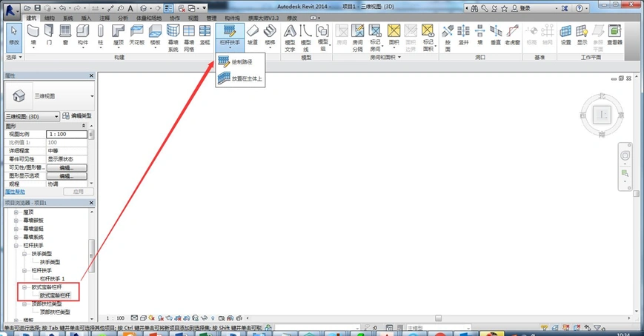
Task: Select the 模型文字 model text tool
Action: coord(290,38)
